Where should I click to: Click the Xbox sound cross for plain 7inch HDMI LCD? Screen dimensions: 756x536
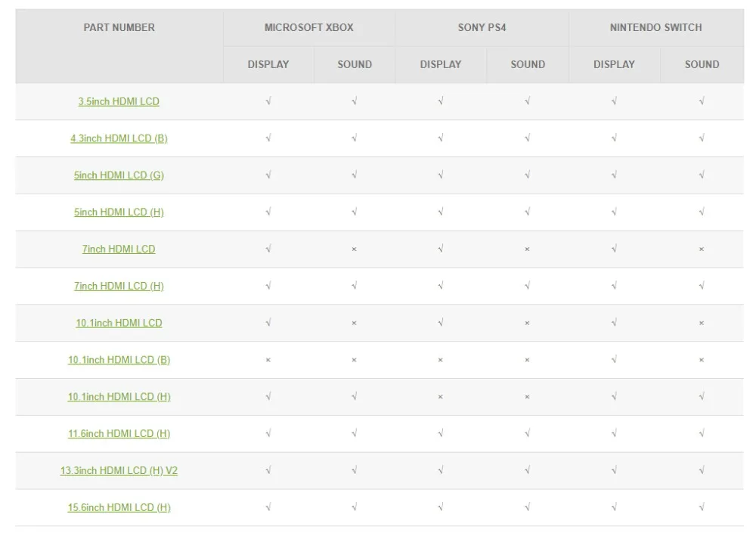tap(355, 249)
